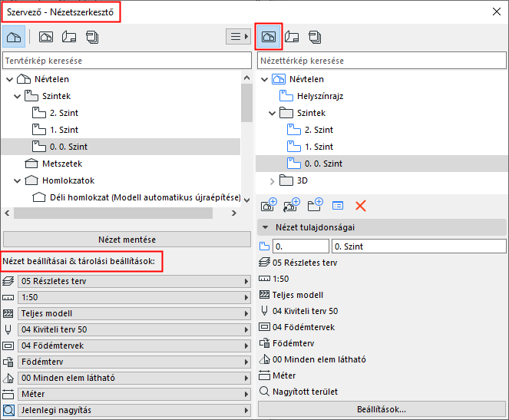Click the pen set icon beside 04 Kiviteli terv 50
This screenshot has width=509, height=420.
point(8,329)
